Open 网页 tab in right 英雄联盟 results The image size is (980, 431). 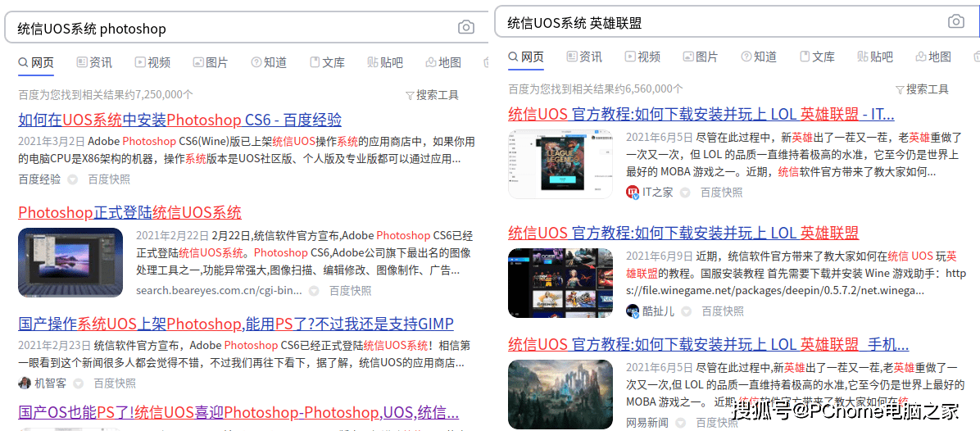coord(526,57)
